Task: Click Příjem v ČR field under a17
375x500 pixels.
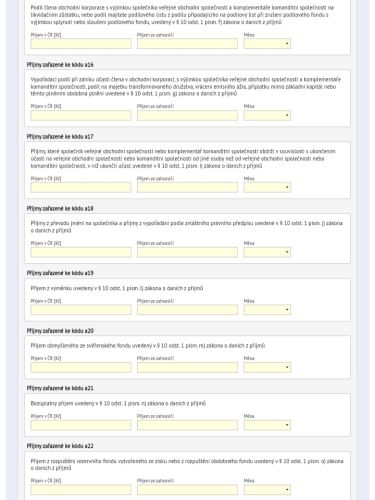Action: pos(81,187)
